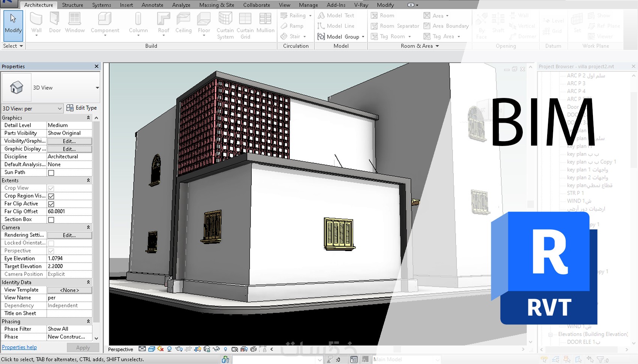
Task: Click the Eye Elevation value field
Action: point(69,259)
